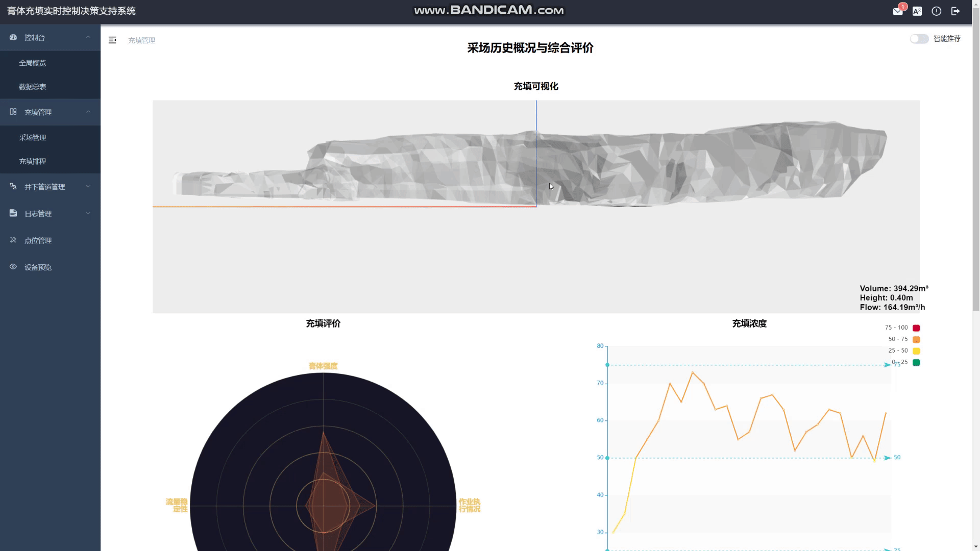Click the 井下管道管理 pipeline icon
This screenshot has width=980, height=551.
coord(13,186)
